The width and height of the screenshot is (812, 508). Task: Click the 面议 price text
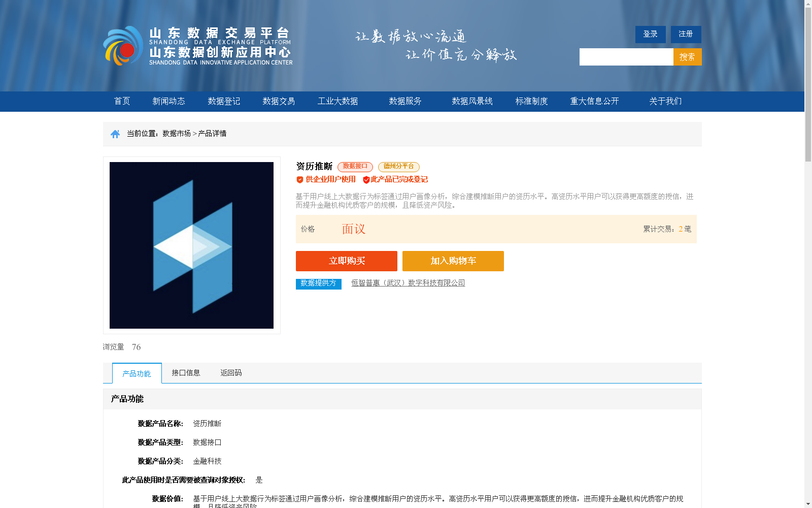[x=354, y=229]
